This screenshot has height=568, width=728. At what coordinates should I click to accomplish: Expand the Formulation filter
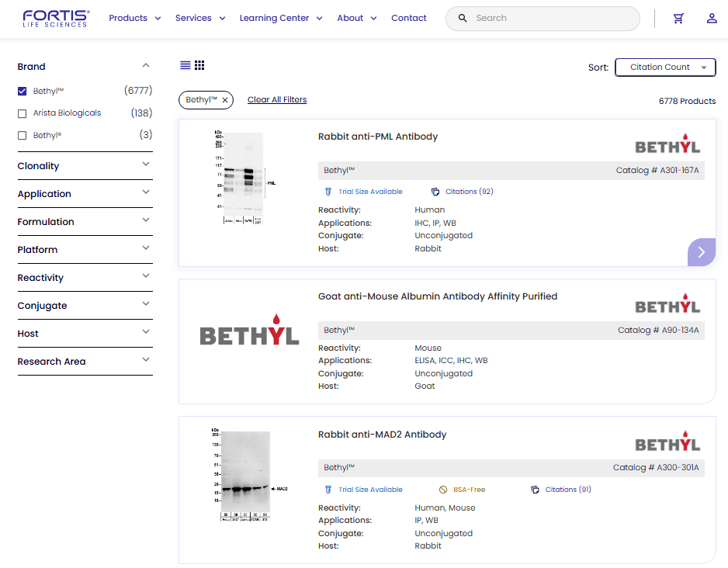(146, 220)
